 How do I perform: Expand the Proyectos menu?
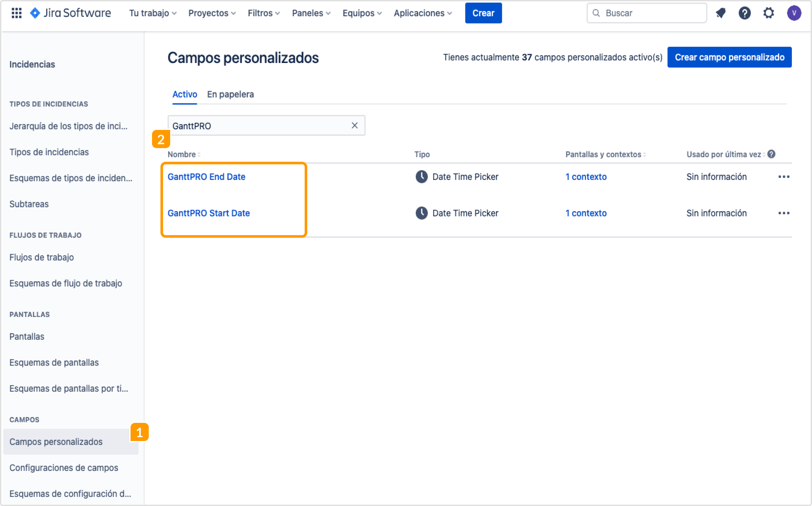coord(212,13)
